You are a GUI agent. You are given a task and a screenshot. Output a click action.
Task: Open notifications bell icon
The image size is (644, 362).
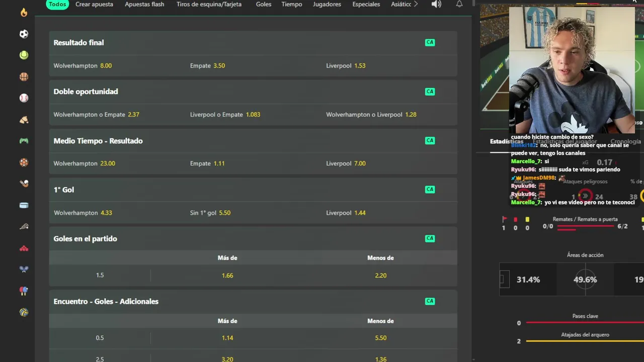pos(459,4)
